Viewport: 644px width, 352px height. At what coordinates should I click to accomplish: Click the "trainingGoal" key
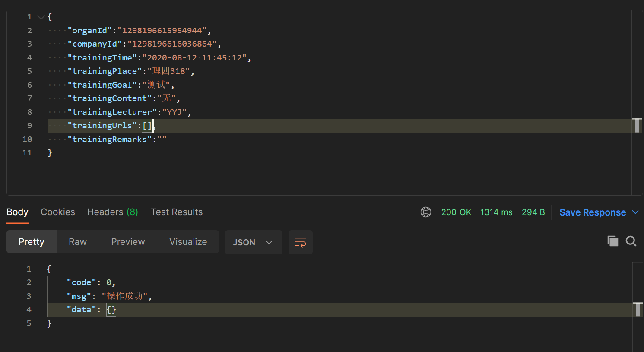102,85
